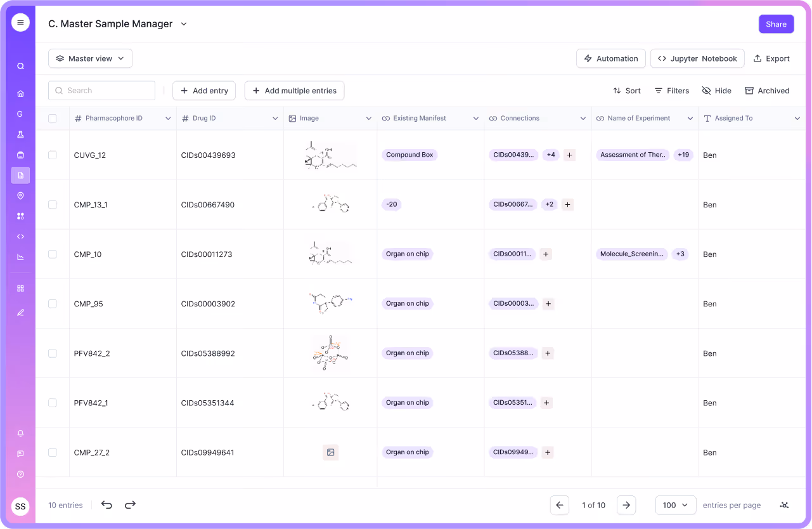Open notifications via the bell icon
Viewport: 812px width, 529px height.
point(20,433)
